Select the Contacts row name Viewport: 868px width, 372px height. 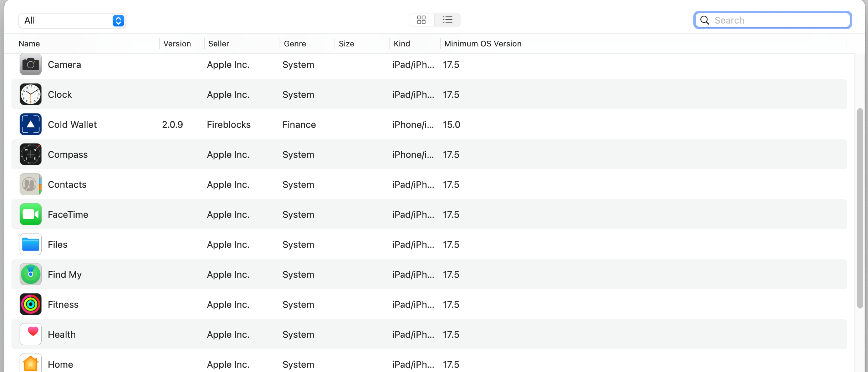[67, 185]
